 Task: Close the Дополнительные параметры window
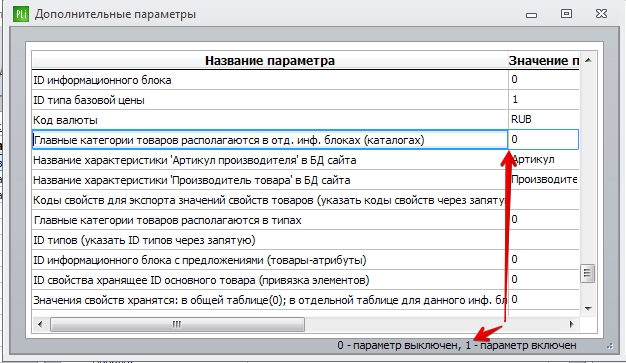click(601, 14)
